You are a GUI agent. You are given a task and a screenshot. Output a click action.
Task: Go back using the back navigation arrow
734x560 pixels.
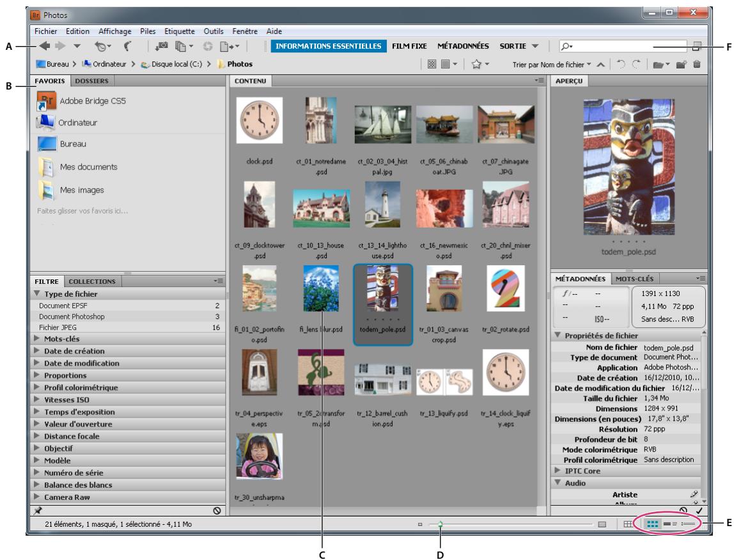click(44, 47)
